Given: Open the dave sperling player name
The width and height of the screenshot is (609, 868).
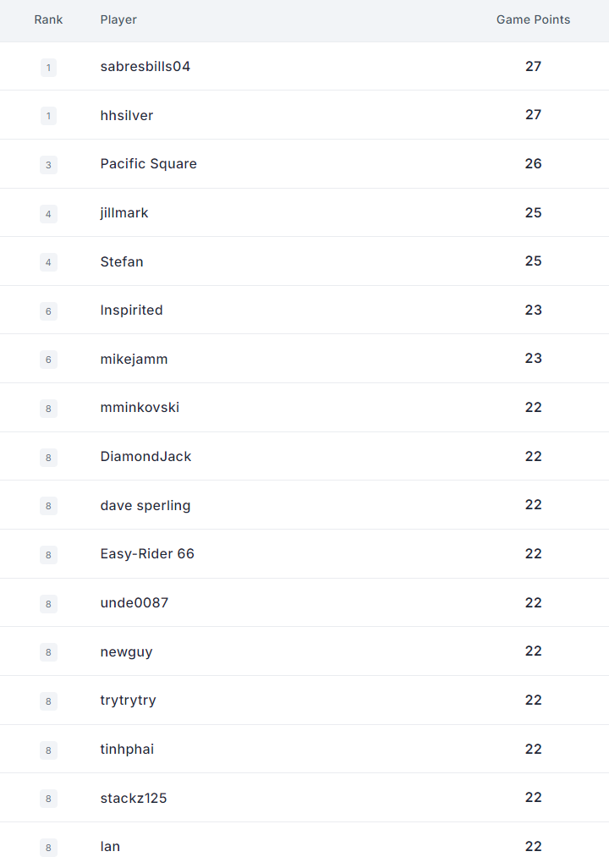Looking at the screenshot, I should point(145,505).
